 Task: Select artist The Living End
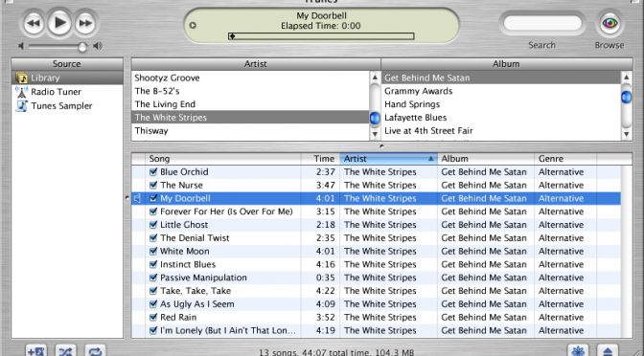click(250, 103)
